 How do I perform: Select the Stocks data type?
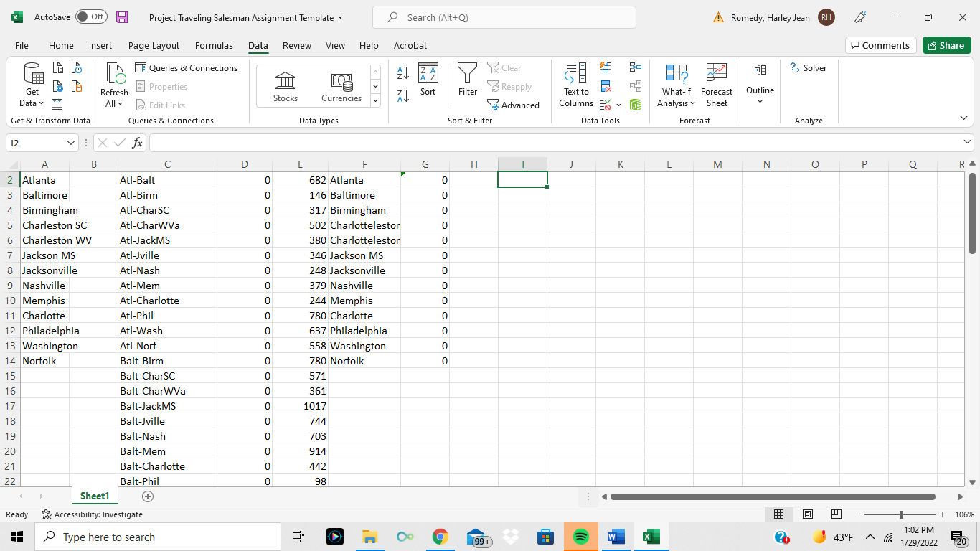tap(286, 87)
